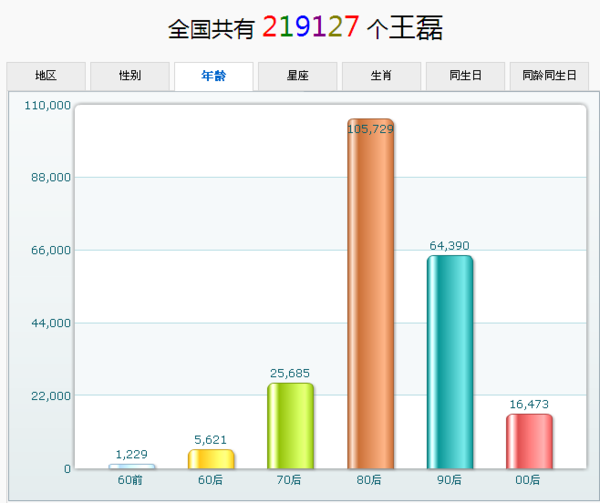Screen dimensions: 600x503
Task: Click the 60前 axis label
Action: pyautogui.click(x=130, y=480)
